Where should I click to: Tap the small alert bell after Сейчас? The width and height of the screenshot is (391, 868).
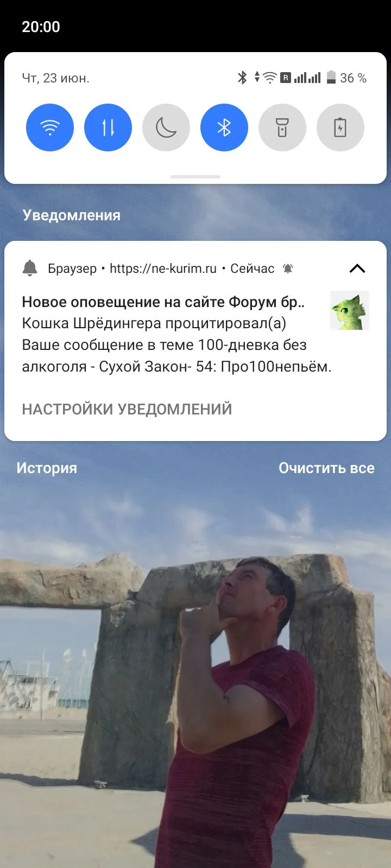288,269
